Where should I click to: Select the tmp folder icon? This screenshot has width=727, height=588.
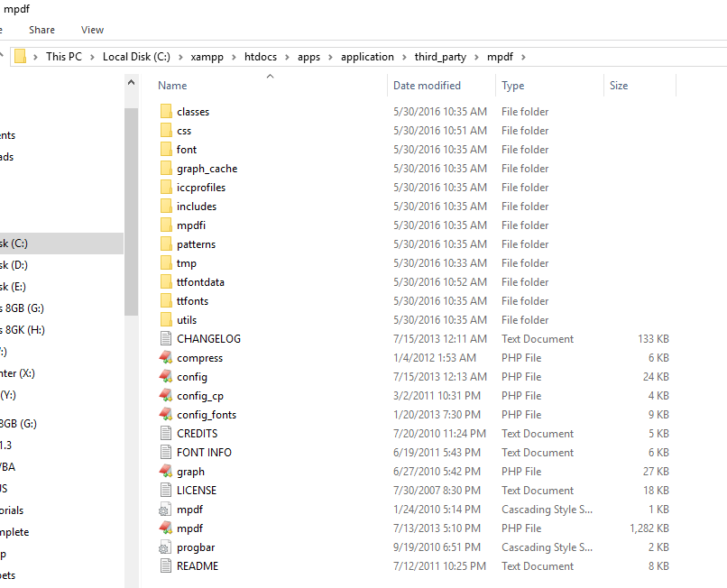point(166,263)
